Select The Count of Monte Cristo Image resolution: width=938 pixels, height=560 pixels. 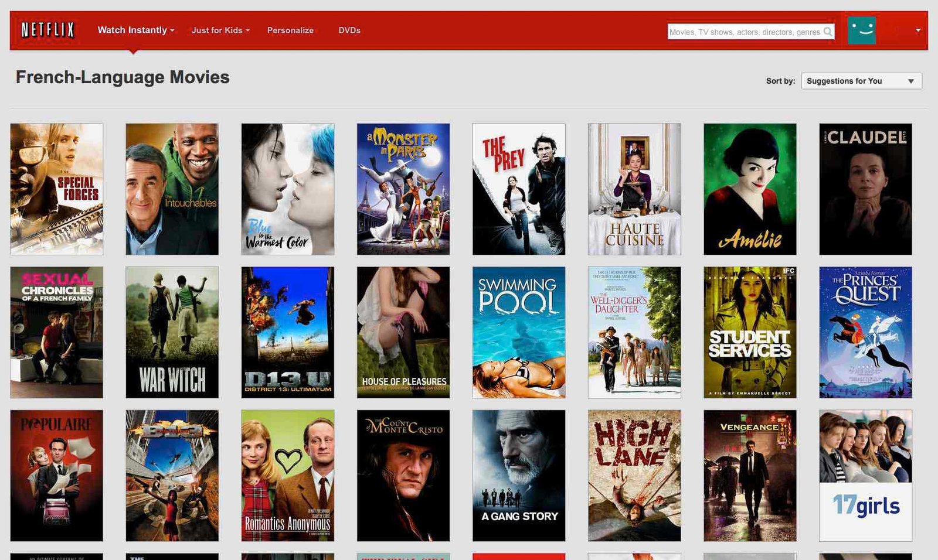(x=403, y=476)
